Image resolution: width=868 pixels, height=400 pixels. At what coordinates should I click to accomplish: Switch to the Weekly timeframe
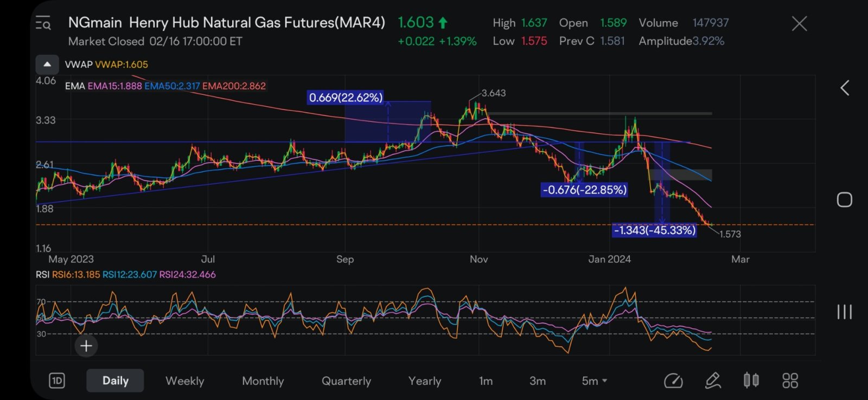pos(184,381)
